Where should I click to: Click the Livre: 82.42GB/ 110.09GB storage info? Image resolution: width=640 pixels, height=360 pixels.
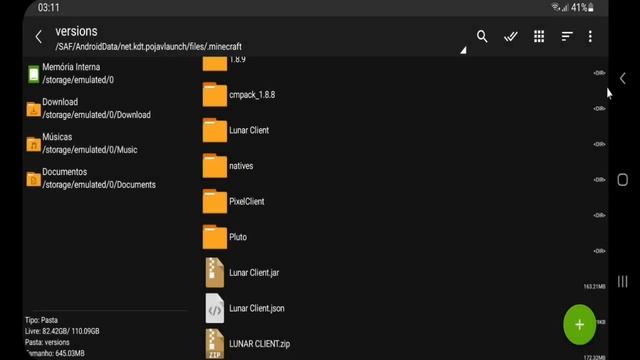[62, 331]
